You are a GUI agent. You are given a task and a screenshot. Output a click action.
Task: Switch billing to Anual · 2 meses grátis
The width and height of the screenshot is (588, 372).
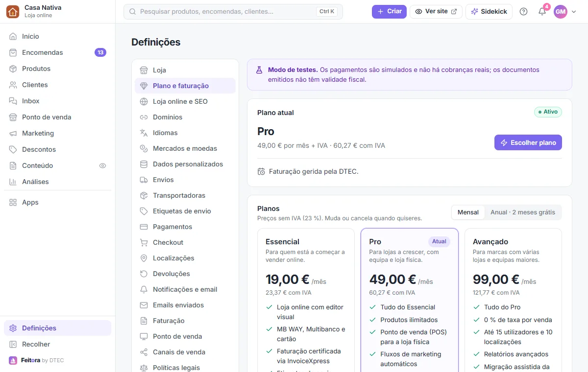(x=523, y=212)
